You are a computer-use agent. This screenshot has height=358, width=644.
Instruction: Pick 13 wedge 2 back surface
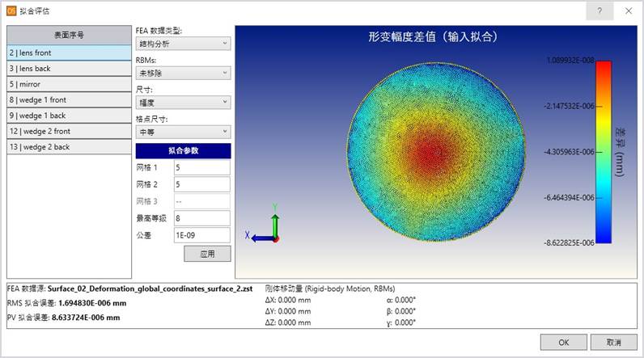(69, 147)
